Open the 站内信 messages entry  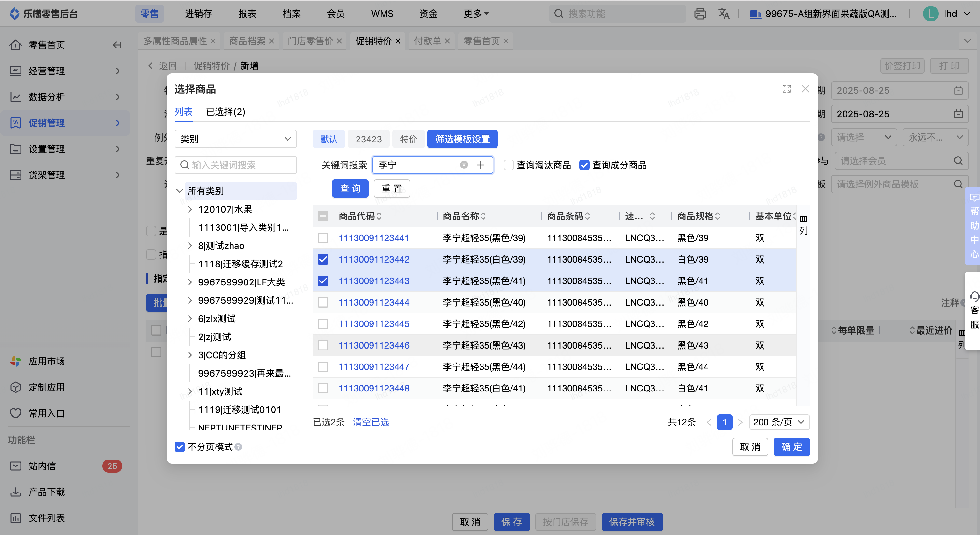(43, 466)
